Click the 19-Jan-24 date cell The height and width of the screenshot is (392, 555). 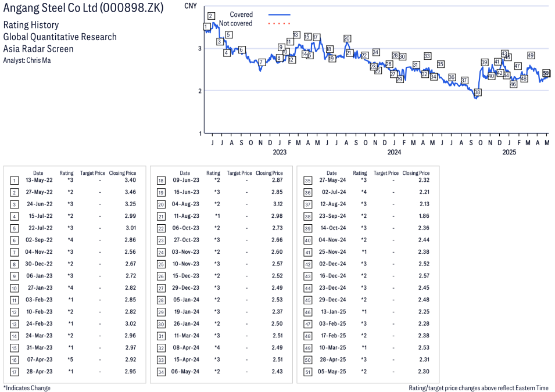pos(187,312)
